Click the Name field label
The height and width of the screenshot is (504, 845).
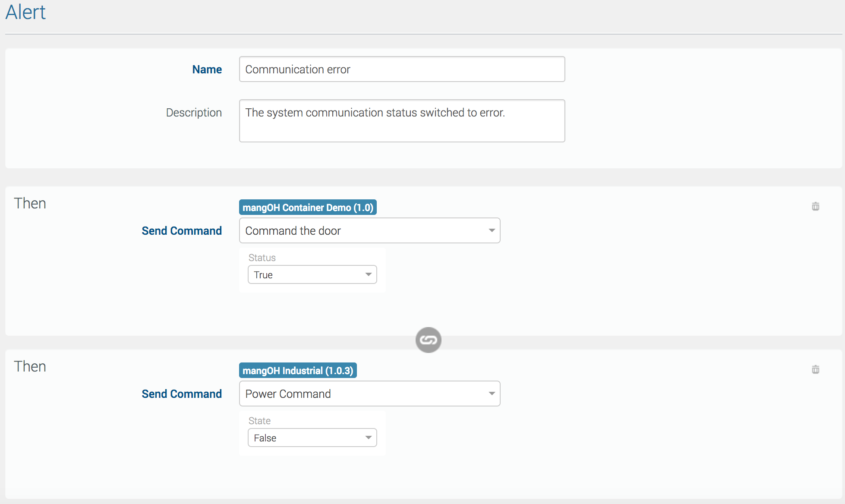tap(207, 69)
